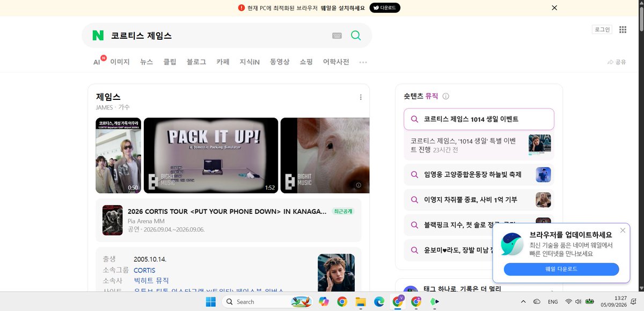Click the green Naver N logo
The width and height of the screenshot is (644, 311).
(x=98, y=35)
